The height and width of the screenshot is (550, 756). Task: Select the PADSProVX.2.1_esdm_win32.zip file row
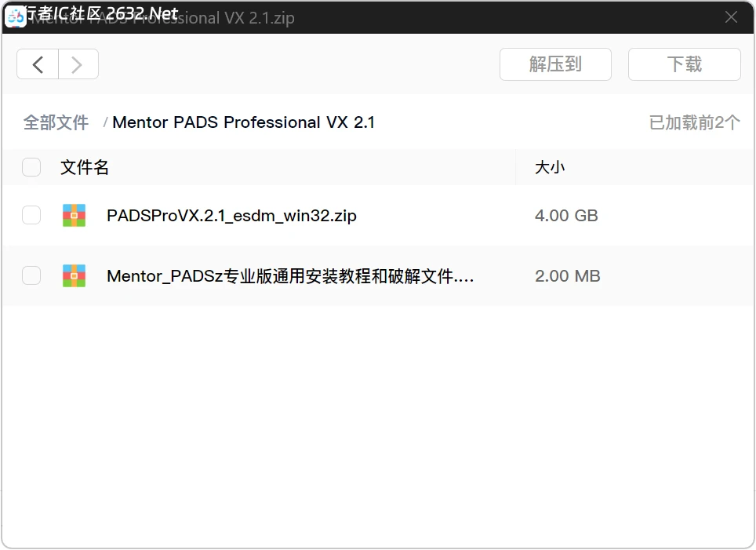(231, 215)
